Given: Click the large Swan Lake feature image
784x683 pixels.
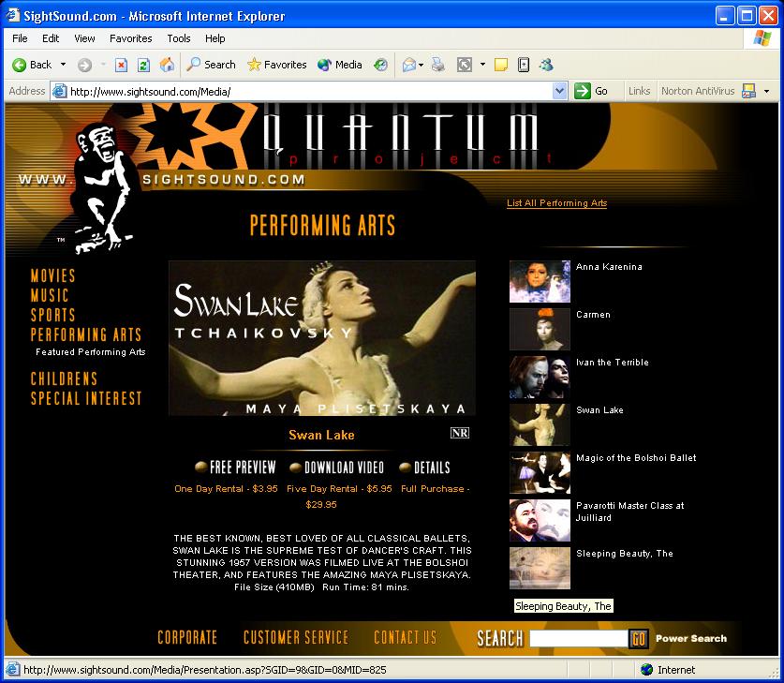Looking at the screenshot, I should 322,338.
